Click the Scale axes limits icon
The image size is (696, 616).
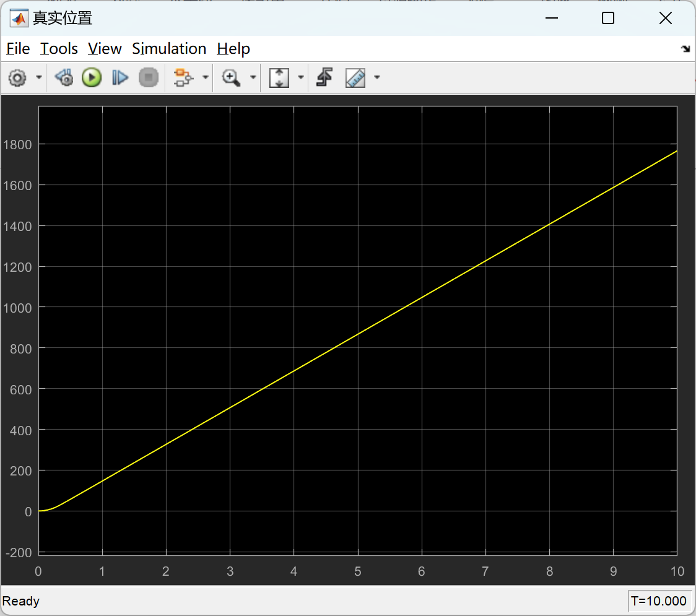pos(279,77)
